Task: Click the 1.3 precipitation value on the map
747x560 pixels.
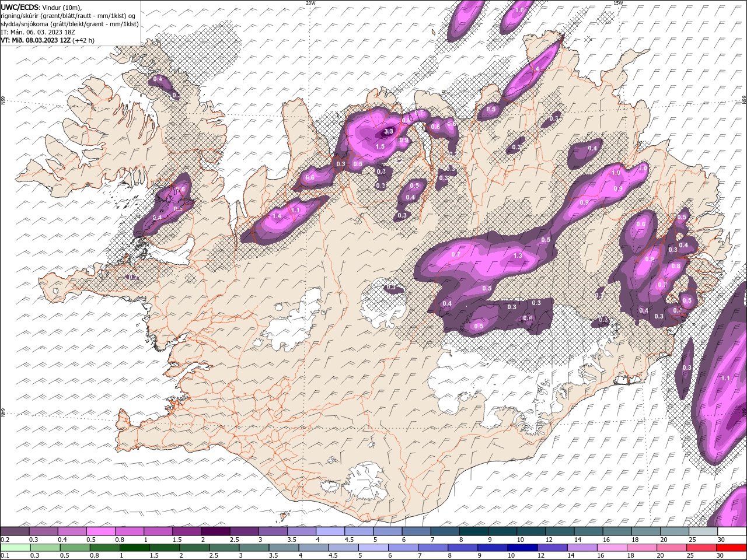Action: [x=517, y=256]
